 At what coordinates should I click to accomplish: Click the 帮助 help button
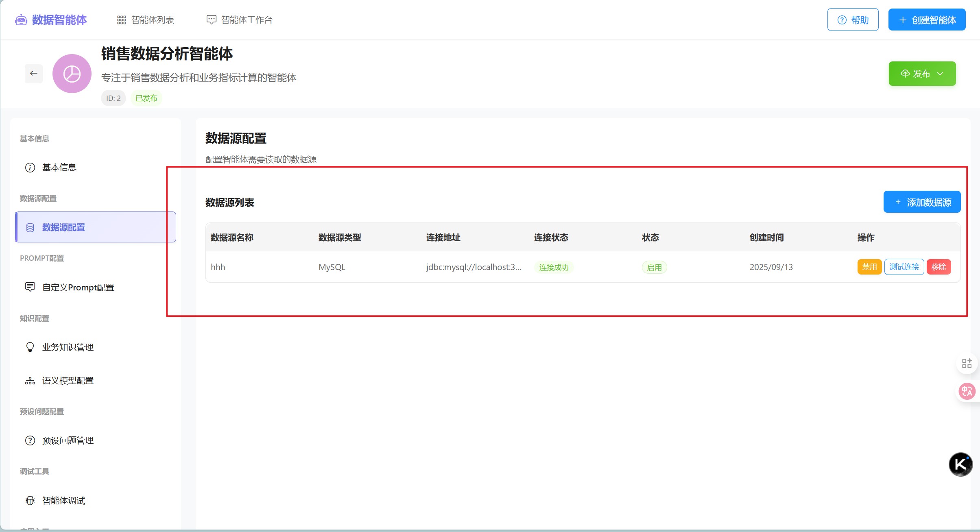pos(853,20)
